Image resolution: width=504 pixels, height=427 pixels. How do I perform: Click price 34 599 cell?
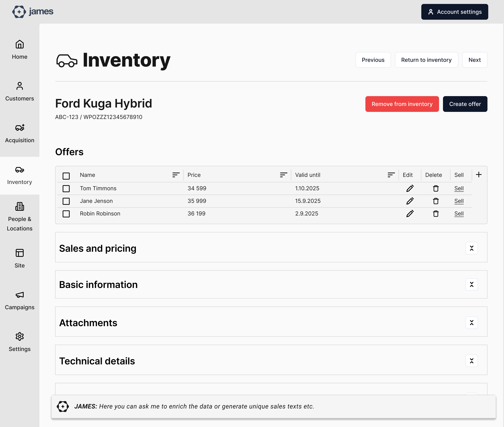click(197, 188)
